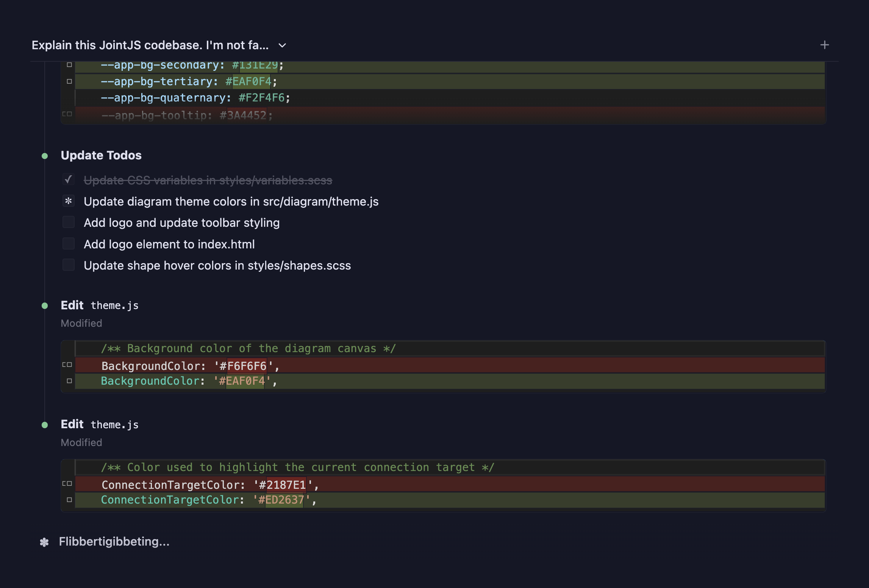Click the green bullet beside Update Todos

(45, 156)
